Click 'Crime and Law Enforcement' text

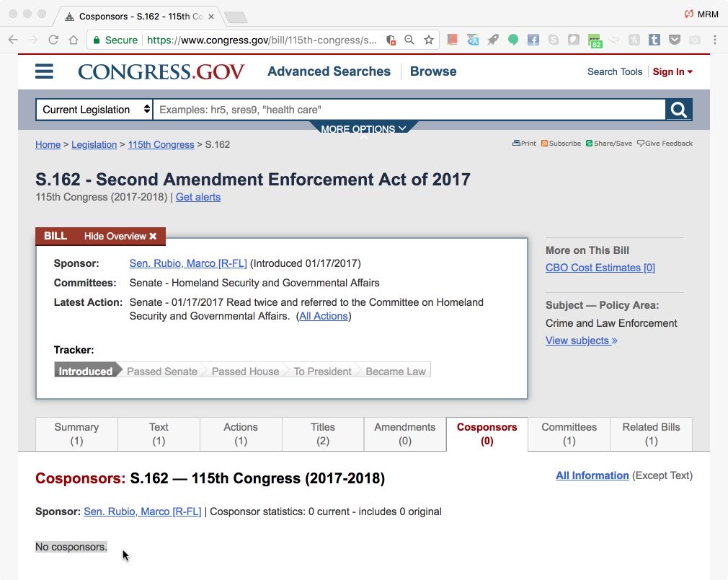tap(611, 323)
